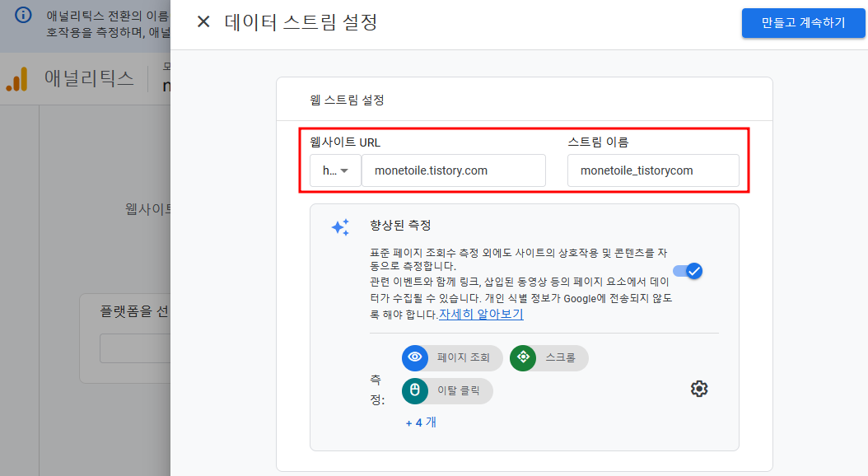The image size is (868, 476).
Task: Click the 스트림 이름 label
Action: [x=599, y=142]
